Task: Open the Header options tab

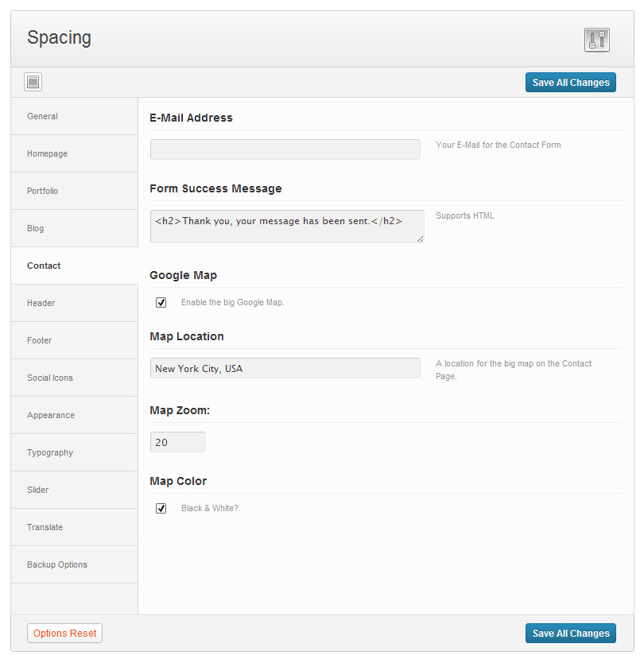Action: 75,303
